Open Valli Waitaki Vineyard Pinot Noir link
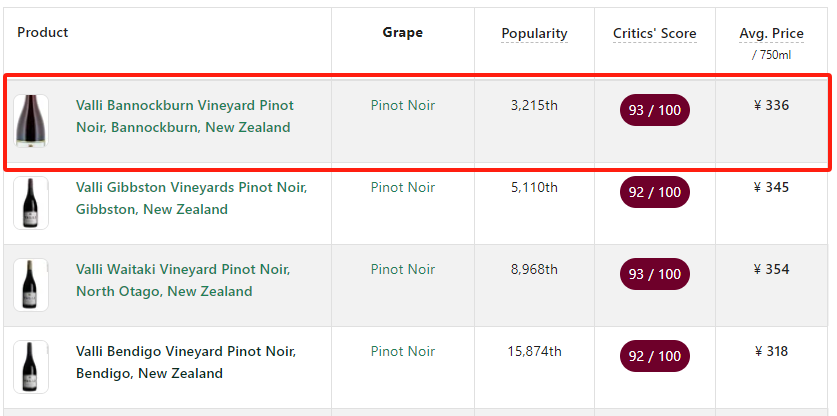The height and width of the screenshot is (416, 837). 183,280
